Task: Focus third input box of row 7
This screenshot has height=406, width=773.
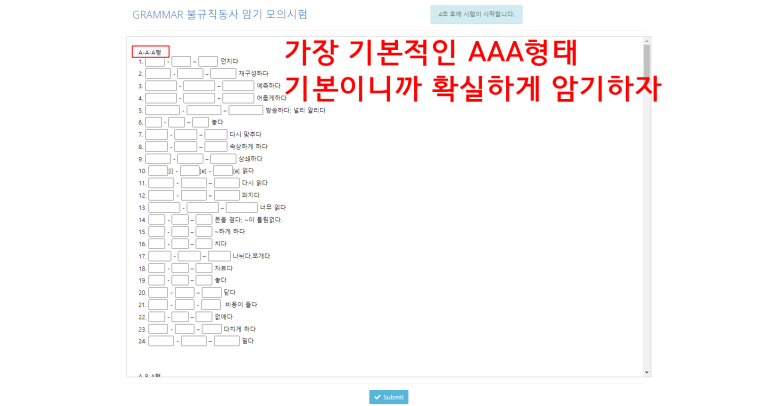Action: click(x=216, y=135)
